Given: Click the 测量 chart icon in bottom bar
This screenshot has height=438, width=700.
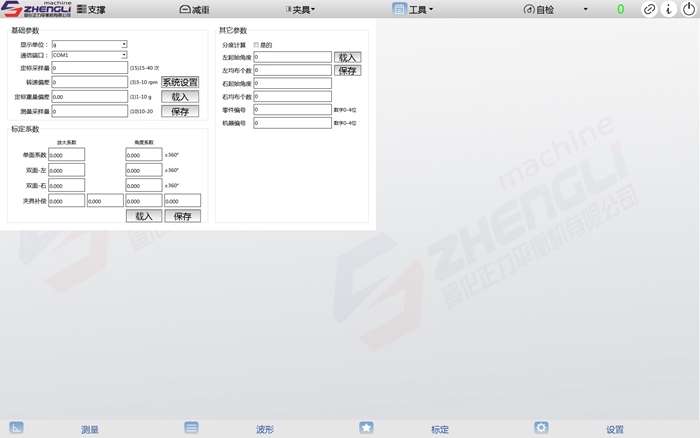Looking at the screenshot, I should (x=16, y=428).
